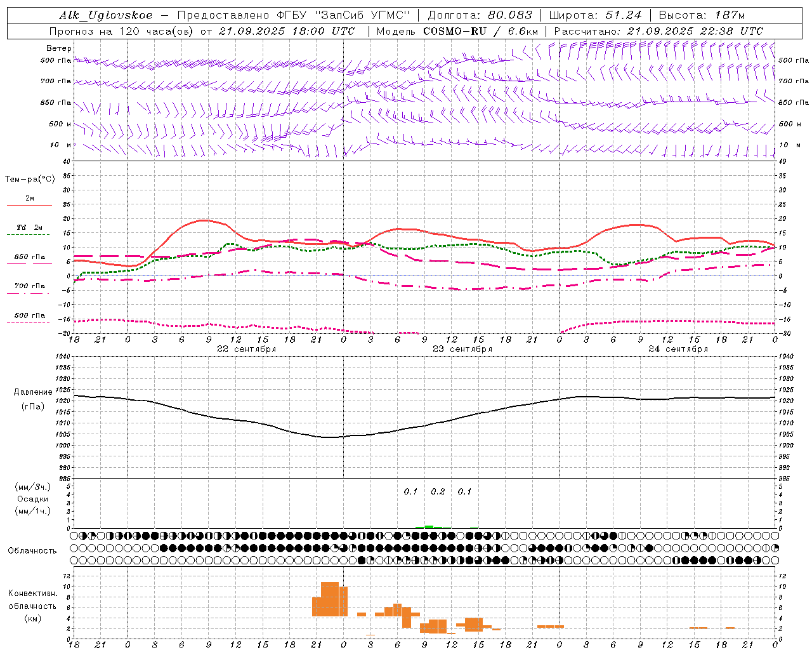Click the '10 м' wind level label on left
This screenshot has width=812, height=650.
[x=61, y=145]
